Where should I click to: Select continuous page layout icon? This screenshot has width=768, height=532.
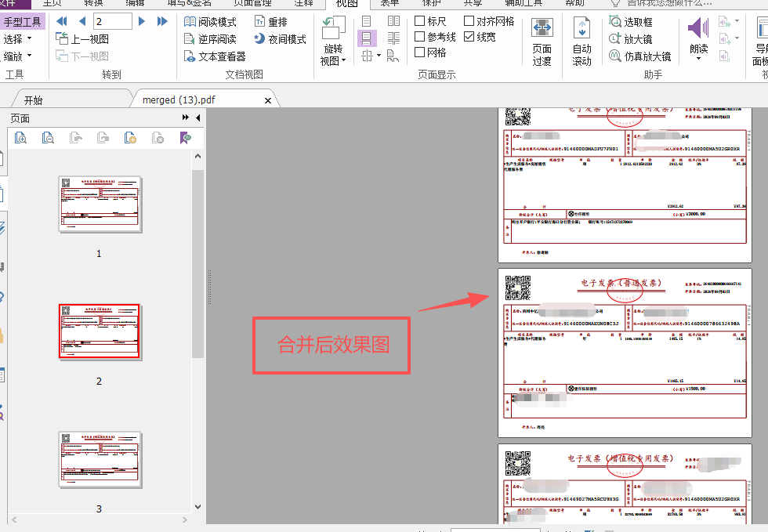(367, 38)
